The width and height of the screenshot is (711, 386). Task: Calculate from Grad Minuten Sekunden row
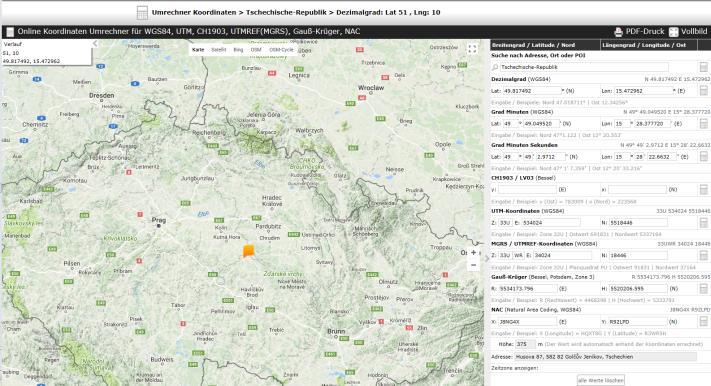[x=703, y=156]
